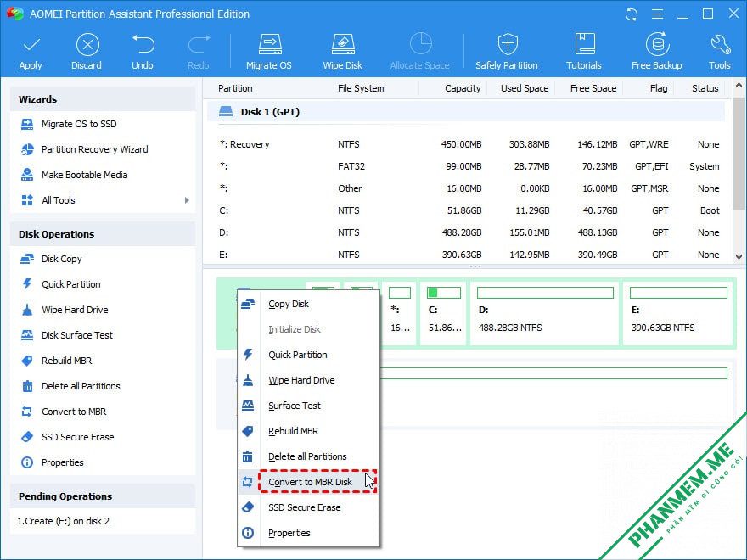Open the hamburger menu in the title bar
This screenshot has width=747, height=560.
(657, 14)
